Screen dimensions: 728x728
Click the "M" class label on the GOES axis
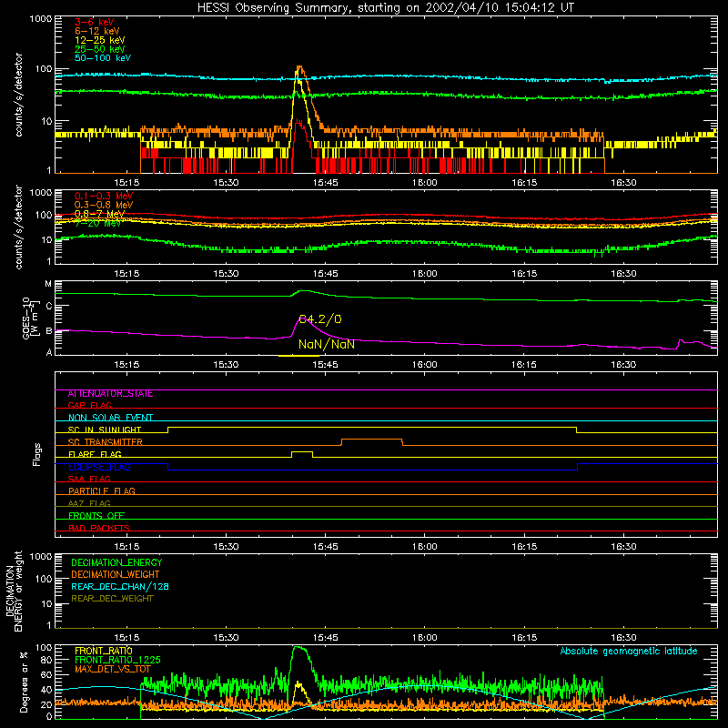click(x=48, y=284)
